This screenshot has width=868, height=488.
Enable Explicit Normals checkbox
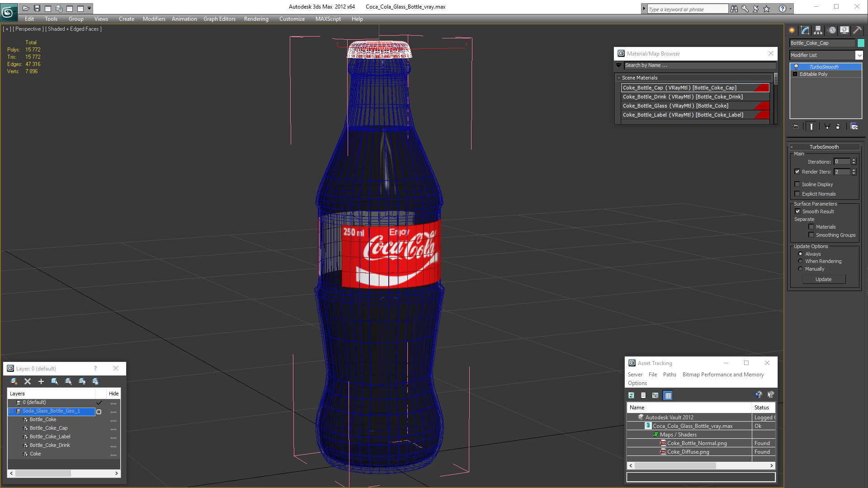797,194
